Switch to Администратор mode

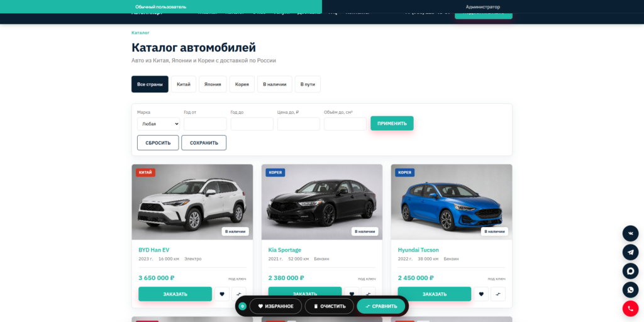(483, 6)
